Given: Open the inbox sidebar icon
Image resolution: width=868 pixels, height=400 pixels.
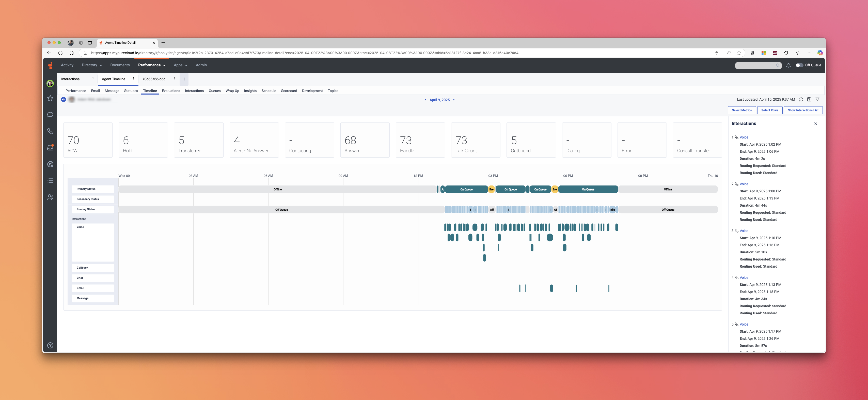Looking at the screenshot, I should point(50,148).
